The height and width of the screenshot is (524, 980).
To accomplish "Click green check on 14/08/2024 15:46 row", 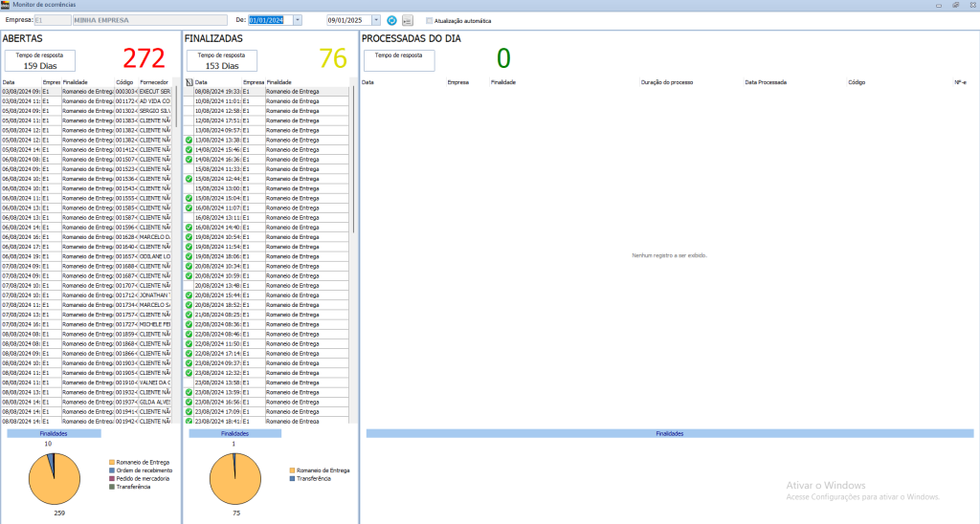I will click(x=189, y=150).
